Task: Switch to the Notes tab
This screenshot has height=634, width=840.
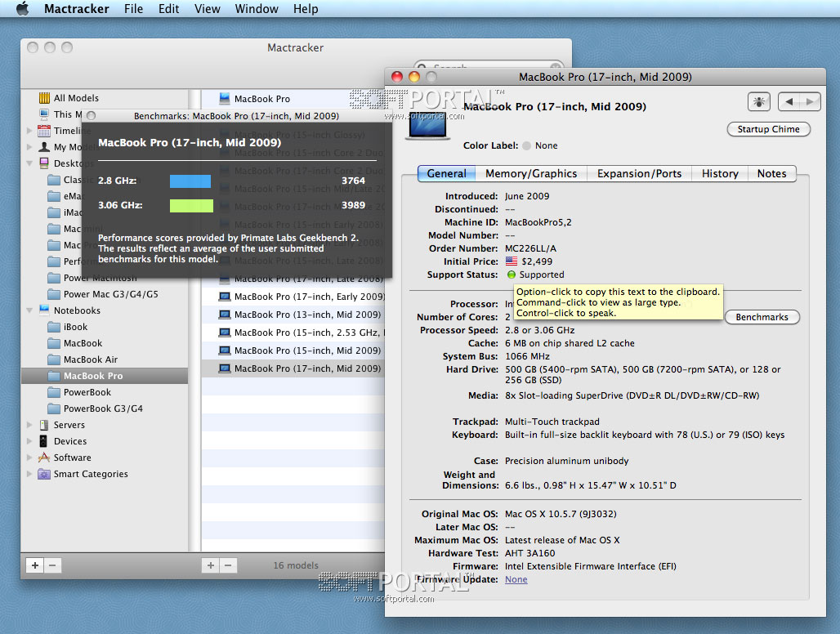Action: pyautogui.click(x=771, y=173)
